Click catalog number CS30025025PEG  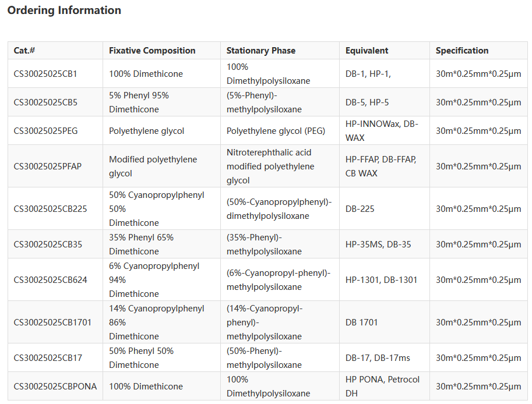45,131
